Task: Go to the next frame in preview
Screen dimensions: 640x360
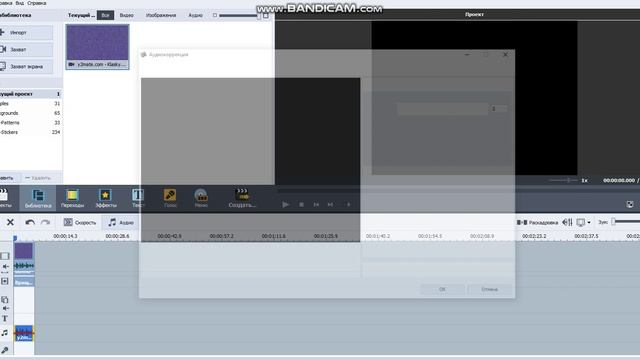Action: pyautogui.click(x=330, y=204)
